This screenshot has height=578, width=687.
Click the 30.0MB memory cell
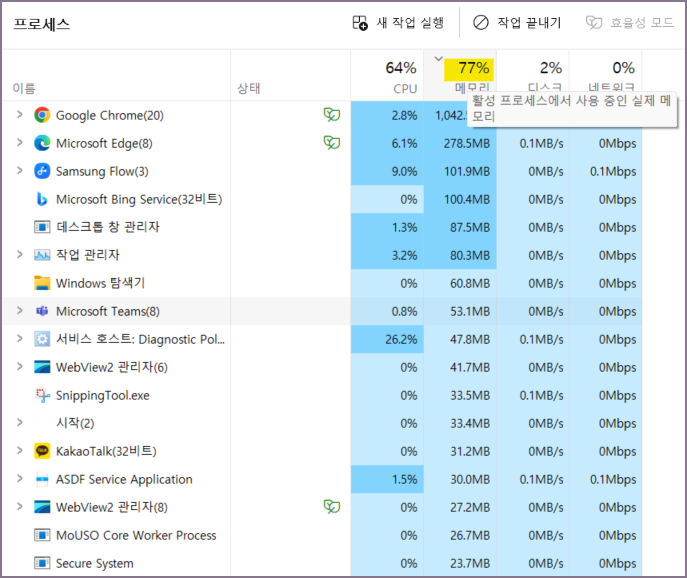pyautogui.click(x=460, y=479)
